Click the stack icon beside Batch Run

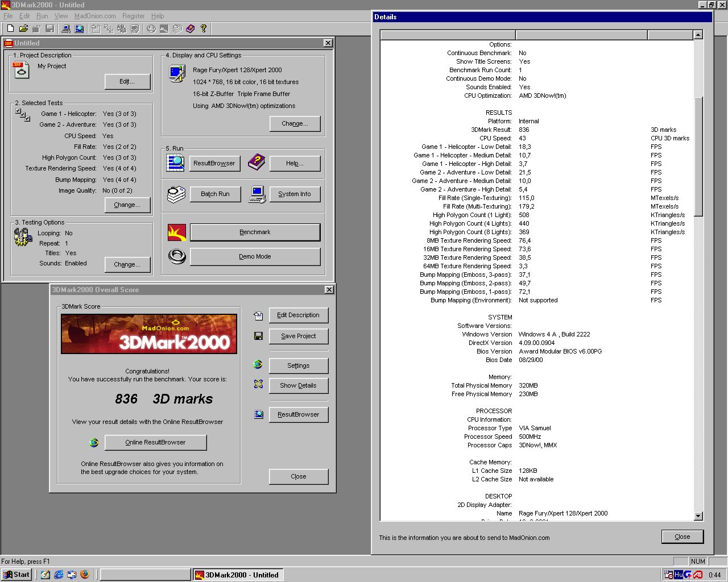pyautogui.click(x=176, y=194)
